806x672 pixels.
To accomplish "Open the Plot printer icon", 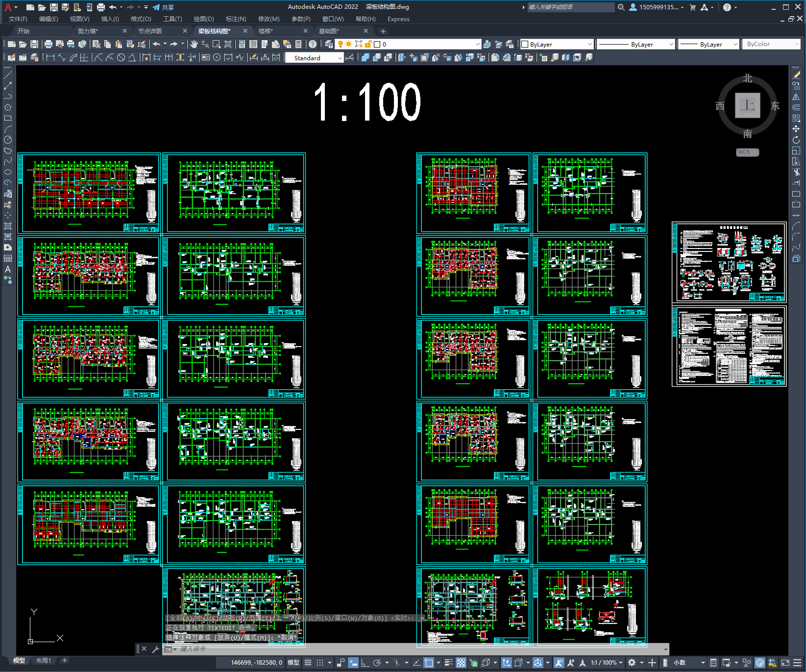I will pos(49,44).
